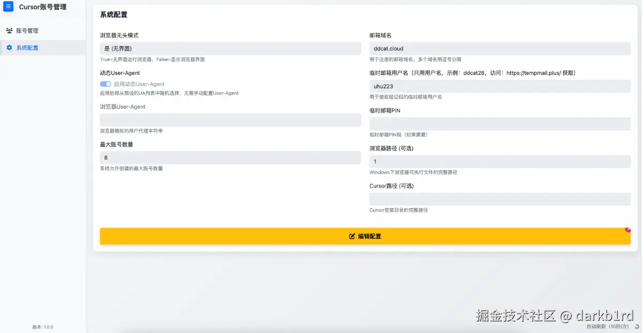Image resolution: width=644 pixels, height=333 pixels.
Task: Click the 浏览器无头模式 field showing 是 (无界面)
Action: [x=231, y=48]
